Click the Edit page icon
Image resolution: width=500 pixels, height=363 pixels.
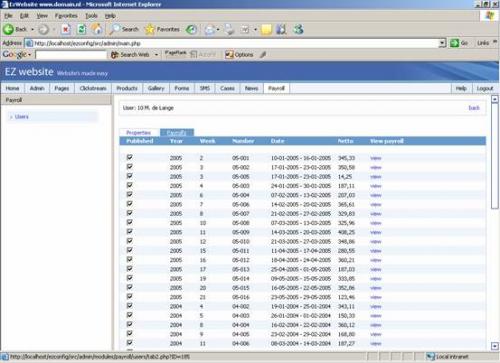click(245, 29)
